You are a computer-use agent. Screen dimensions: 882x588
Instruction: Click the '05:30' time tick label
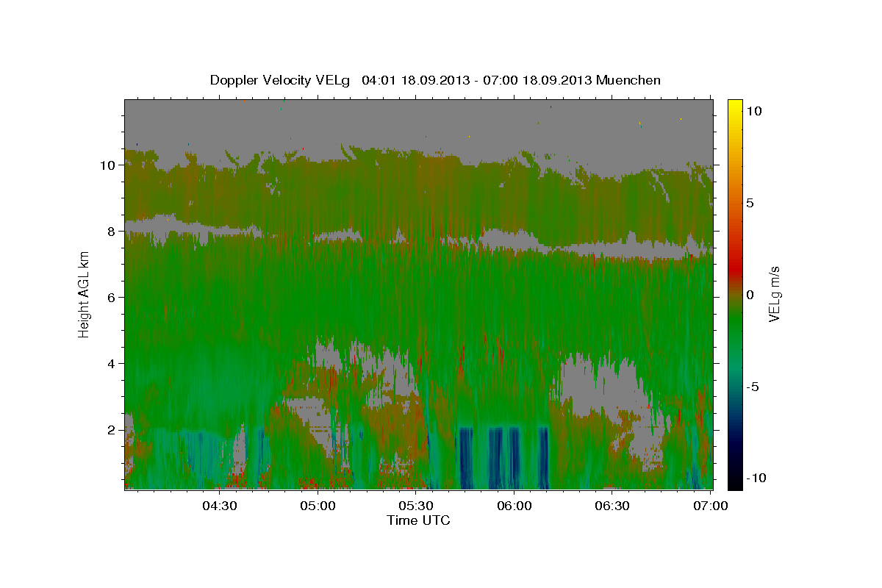[x=416, y=506]
